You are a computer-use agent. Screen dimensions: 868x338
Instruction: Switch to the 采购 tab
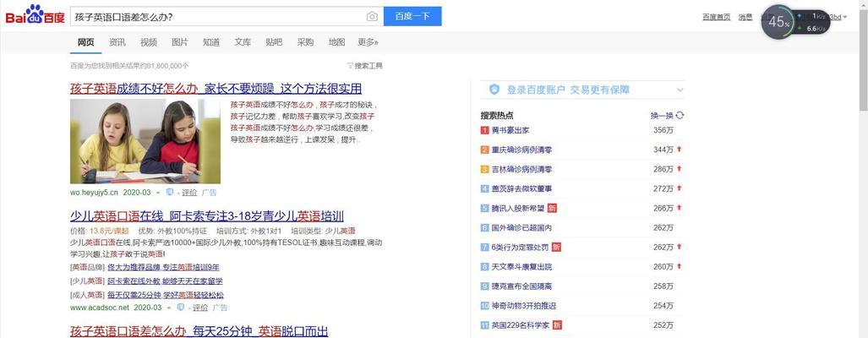pyautogui.click(x=305, y=42)
